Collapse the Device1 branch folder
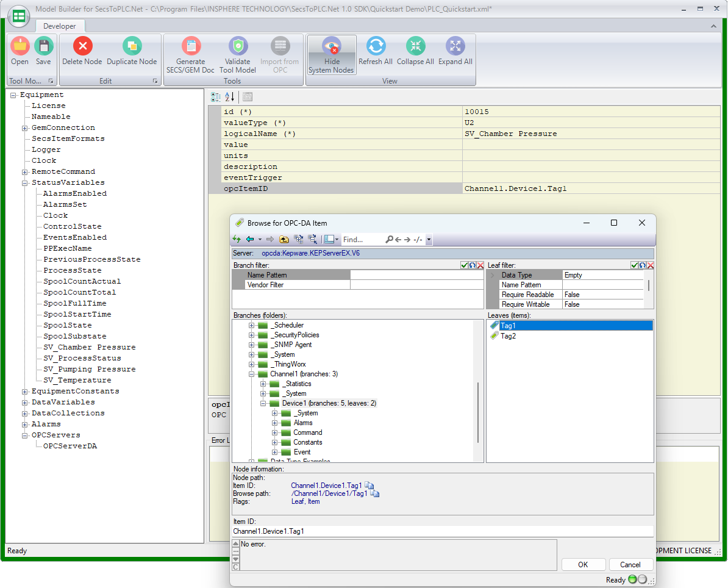 [x=263, y=404]
